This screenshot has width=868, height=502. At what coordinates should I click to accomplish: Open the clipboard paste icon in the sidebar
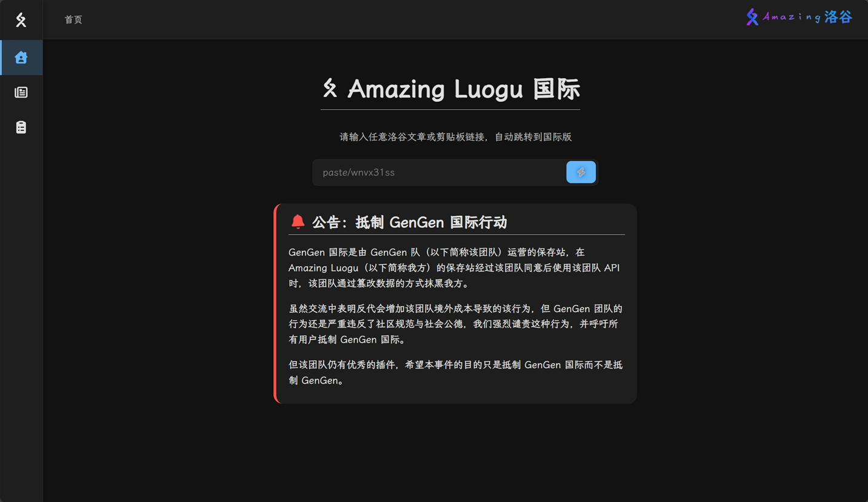[21, 127]
